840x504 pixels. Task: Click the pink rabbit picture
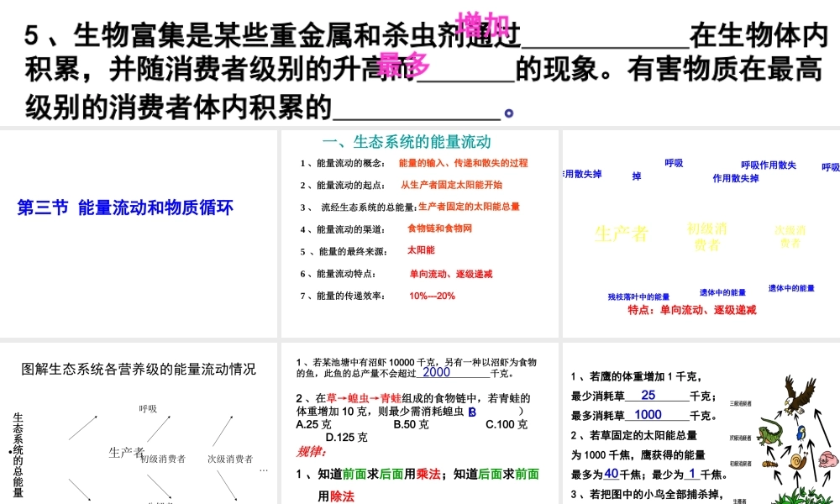coord(829,459)
